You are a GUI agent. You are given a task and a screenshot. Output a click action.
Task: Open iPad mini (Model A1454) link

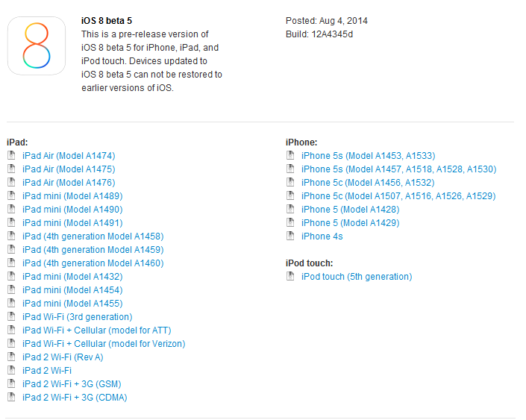pyautogui.click(x=72, y=290)
